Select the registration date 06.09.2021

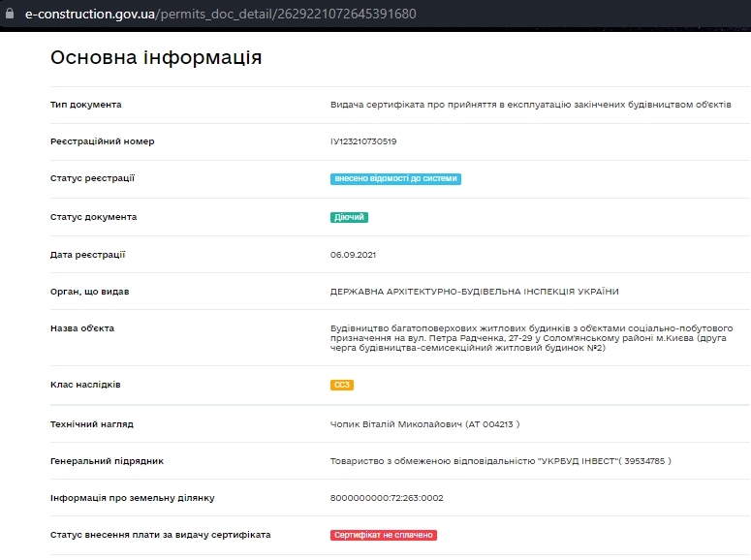(353, 255)
